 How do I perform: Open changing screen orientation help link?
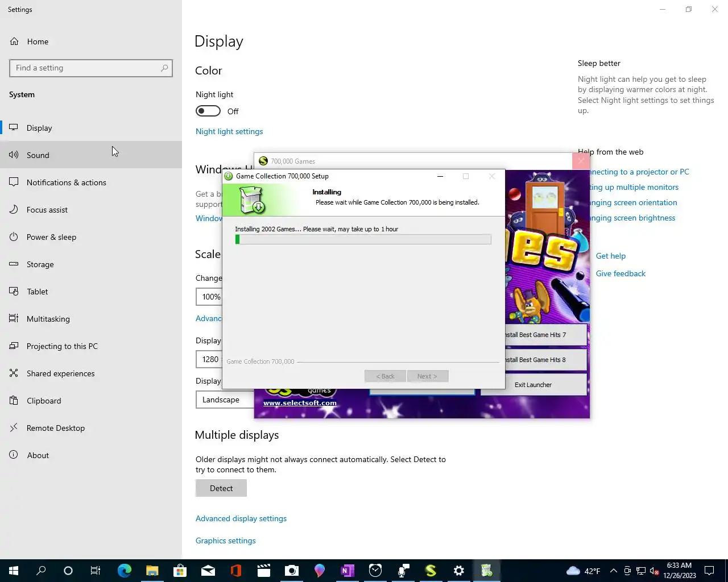coord(634,202)
